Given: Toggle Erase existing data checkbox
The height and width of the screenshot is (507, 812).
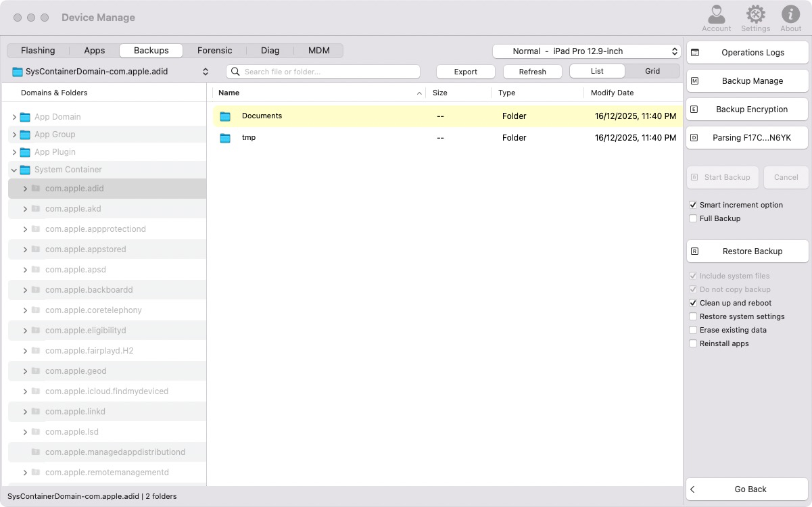Looking at the screenshot, I should coord(693,330).
